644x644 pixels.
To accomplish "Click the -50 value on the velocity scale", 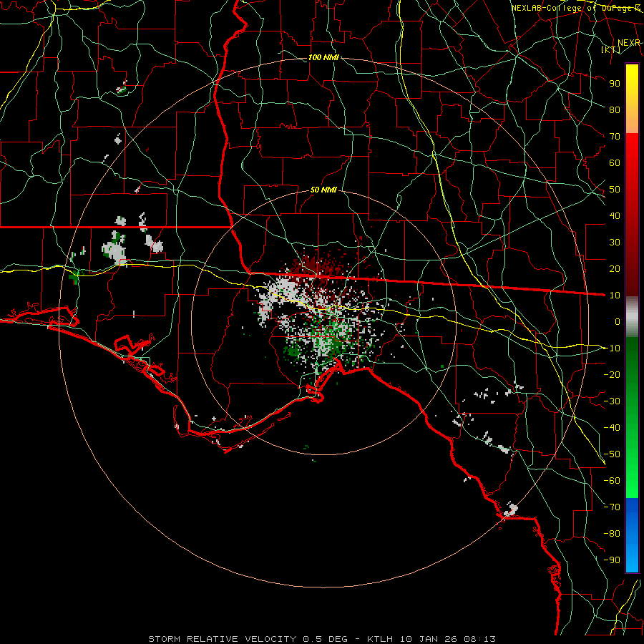I will (x=612, y=454).
